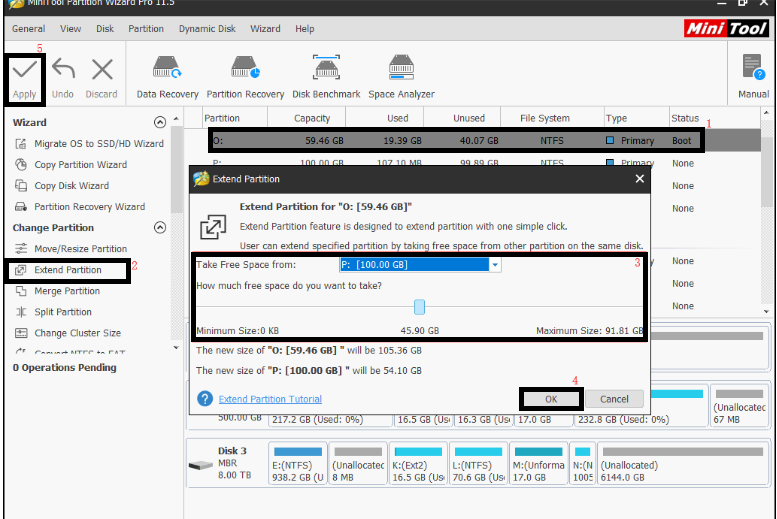
Task: Click the sidebar scroll-down arrow
Action: [x=176, y=348]
